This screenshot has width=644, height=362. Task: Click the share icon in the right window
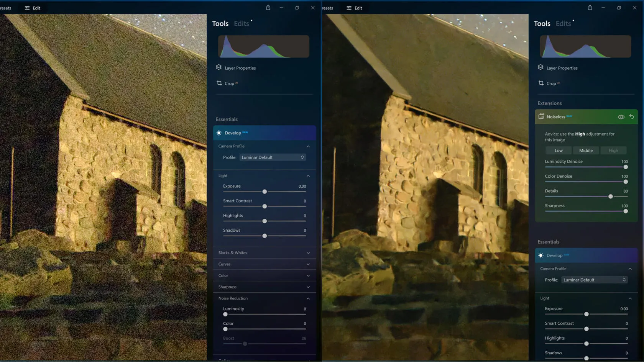coord(590,8)
